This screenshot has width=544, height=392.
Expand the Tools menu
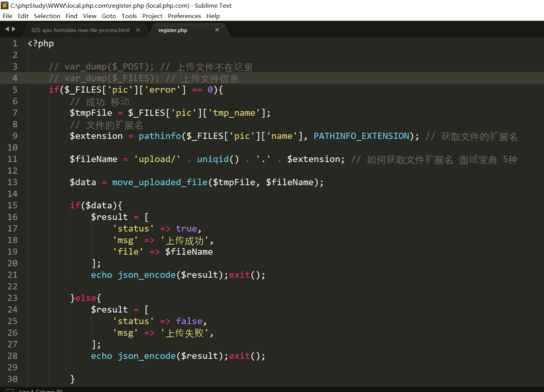coord(129,16)
